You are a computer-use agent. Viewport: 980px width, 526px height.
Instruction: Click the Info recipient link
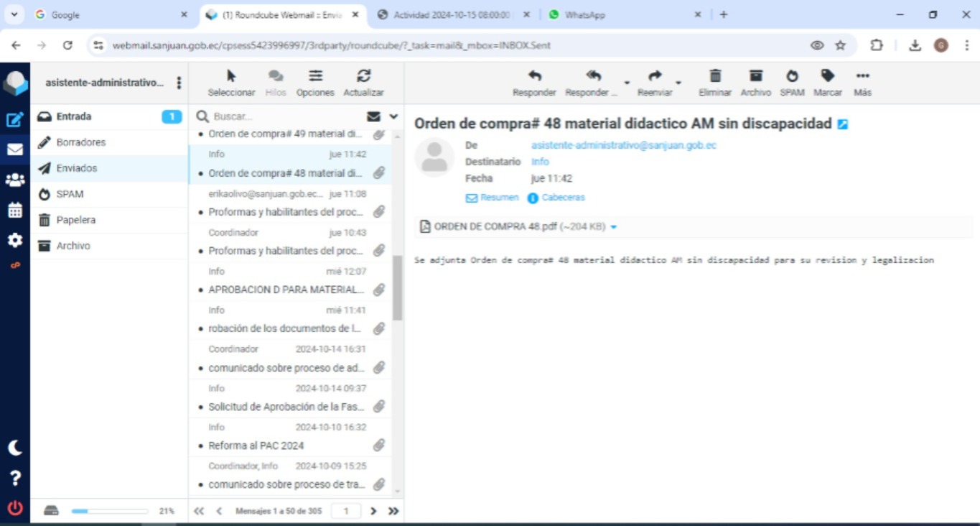pyautogui.click(x=540, y=162)
